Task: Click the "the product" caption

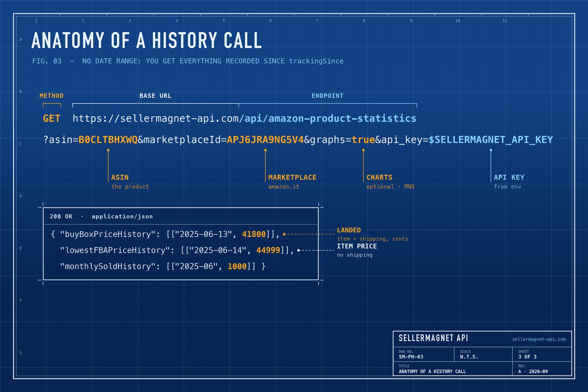Action: point(130,187)
